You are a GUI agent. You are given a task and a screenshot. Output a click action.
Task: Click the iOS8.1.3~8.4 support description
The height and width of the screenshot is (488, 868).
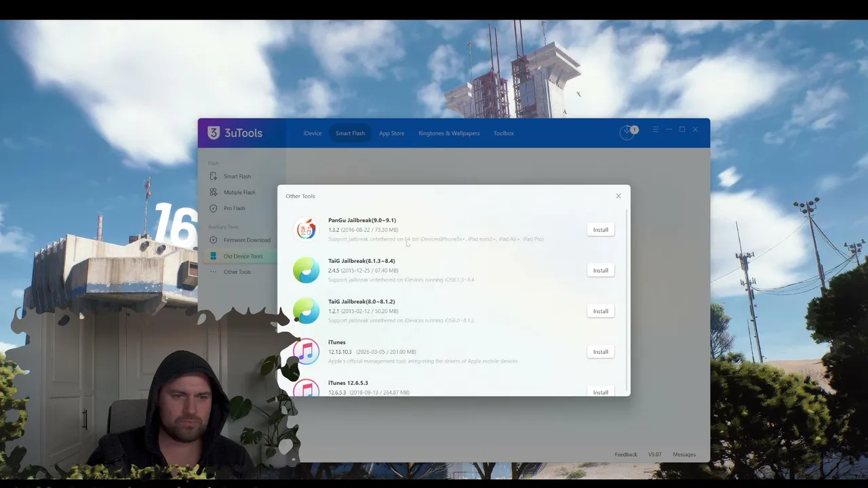401,280
